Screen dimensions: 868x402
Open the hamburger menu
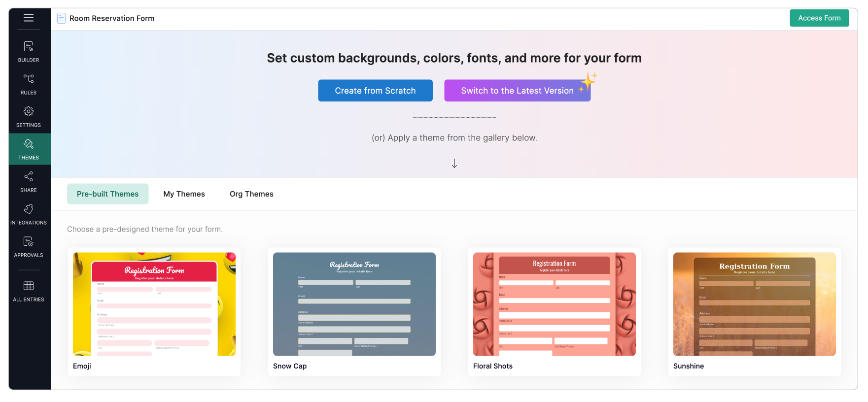click(29, 18)
